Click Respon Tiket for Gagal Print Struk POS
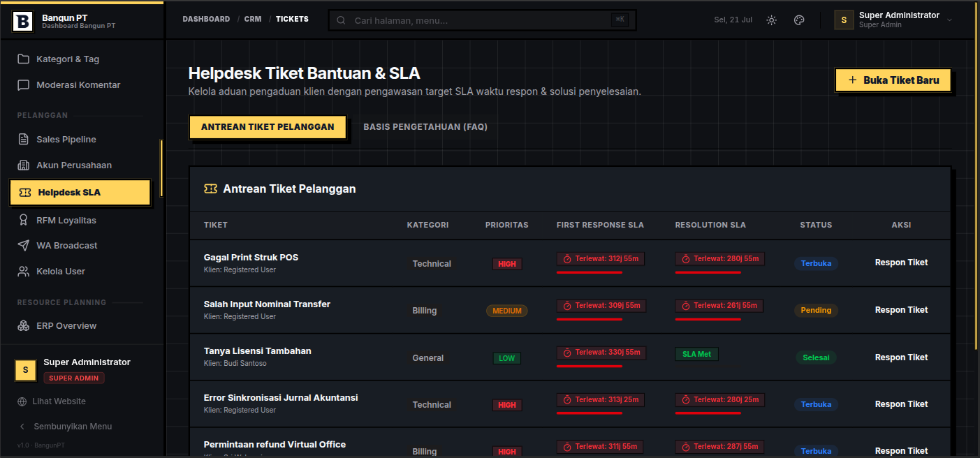Image resolution: width=980 pixels, height=458 pixels. coord(901,263)
